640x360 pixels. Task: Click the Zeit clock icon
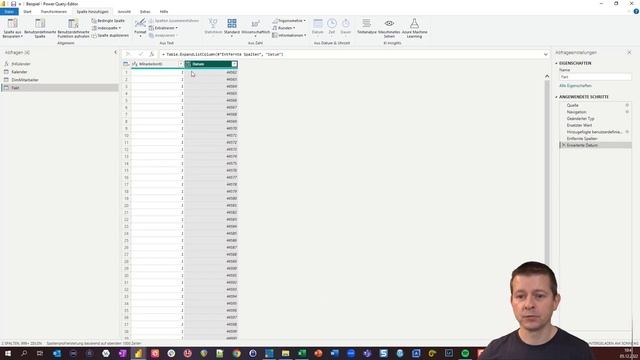(332, 23)
